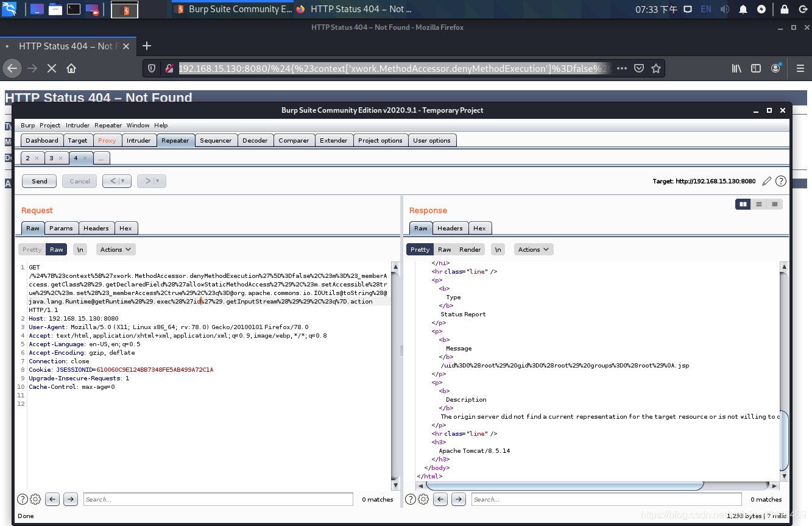
Task: Open Firefox page actions menu
Action: 622,68
